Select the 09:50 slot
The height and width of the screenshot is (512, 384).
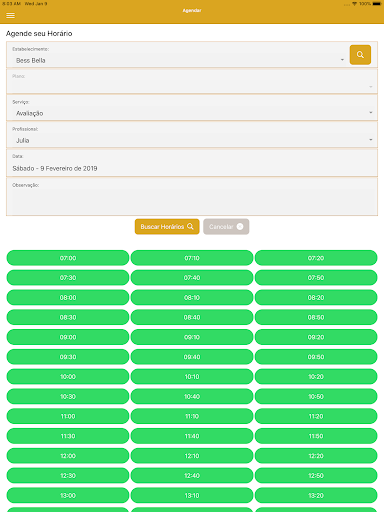[x=316, y=357]
